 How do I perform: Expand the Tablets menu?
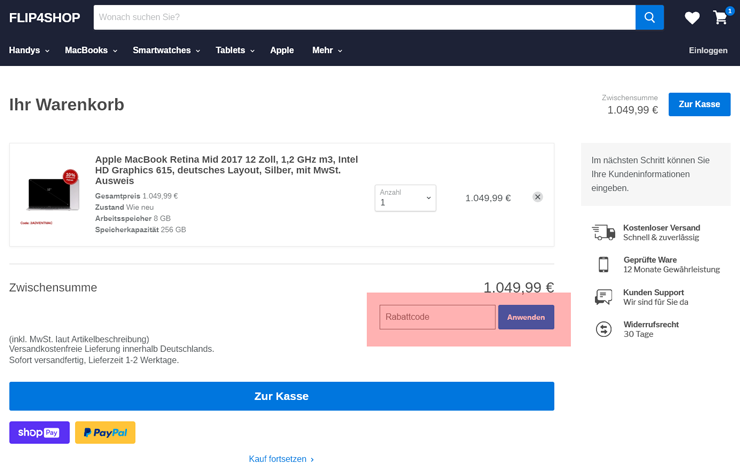[x=235, y=50]
